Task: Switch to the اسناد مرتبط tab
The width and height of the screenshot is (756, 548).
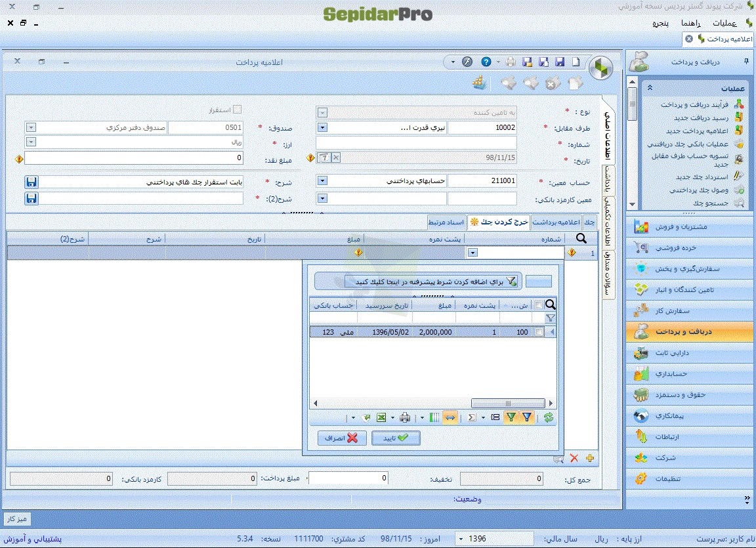Action: tap(446, 222)
